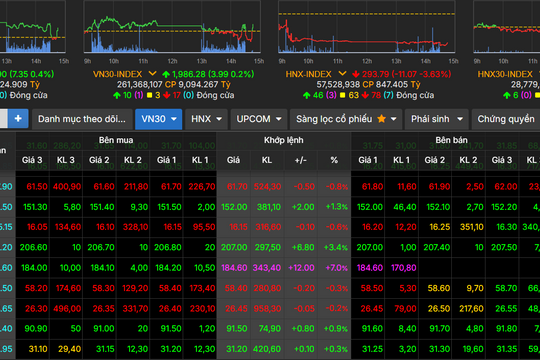The image size is (540, 360).
Task: Click sell price 16.25 in yellow
Action: coord(439,227)
